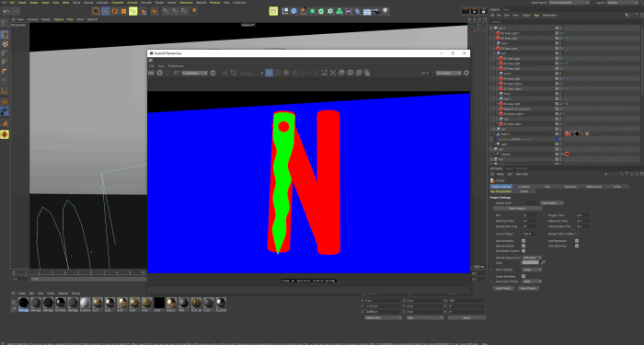Click the Load Preset button

coord(503,288)
